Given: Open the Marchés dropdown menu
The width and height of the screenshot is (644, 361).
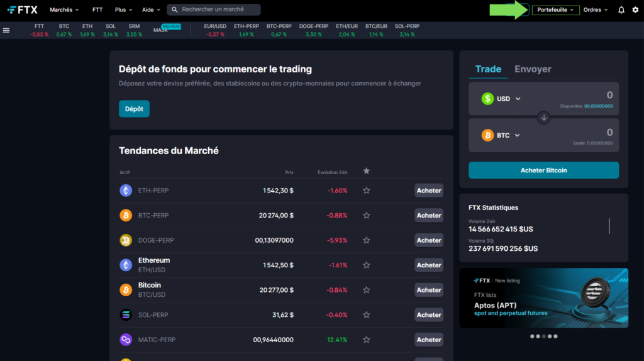Looking at the screenshot, I should (64, 10).
